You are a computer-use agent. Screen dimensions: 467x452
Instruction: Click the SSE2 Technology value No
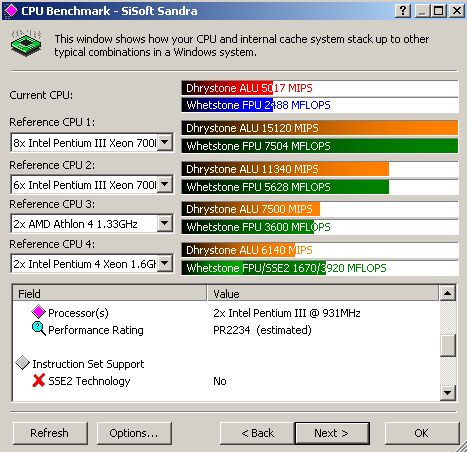point(220,381)
